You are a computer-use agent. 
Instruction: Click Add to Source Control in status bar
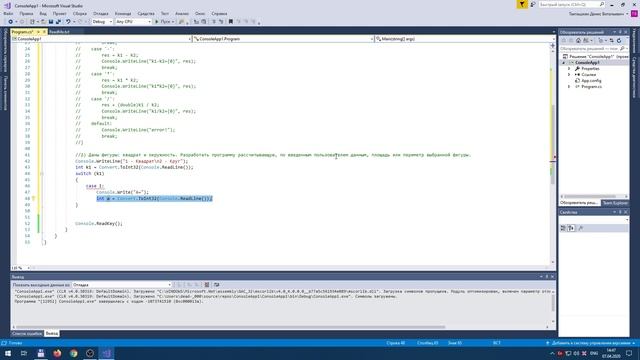tap(590, 343)
